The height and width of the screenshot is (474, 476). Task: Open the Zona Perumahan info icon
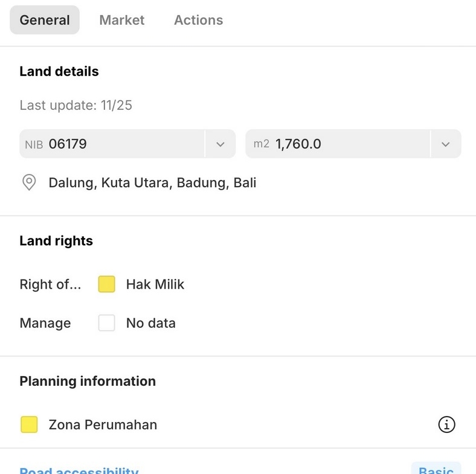446,425
